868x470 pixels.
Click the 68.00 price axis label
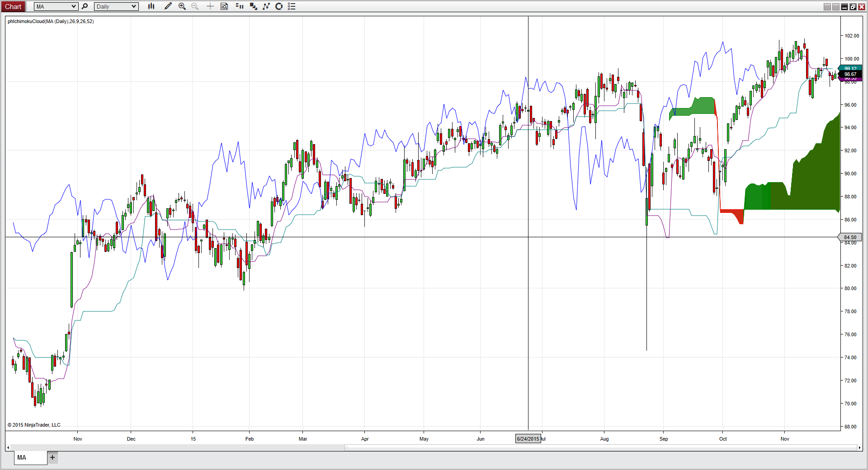point(850,427)
